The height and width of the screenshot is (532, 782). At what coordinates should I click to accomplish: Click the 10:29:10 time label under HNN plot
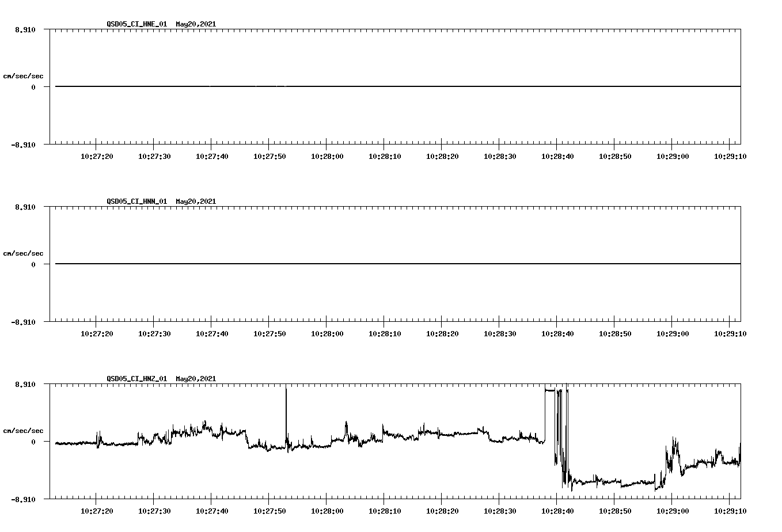pos(730,334)
